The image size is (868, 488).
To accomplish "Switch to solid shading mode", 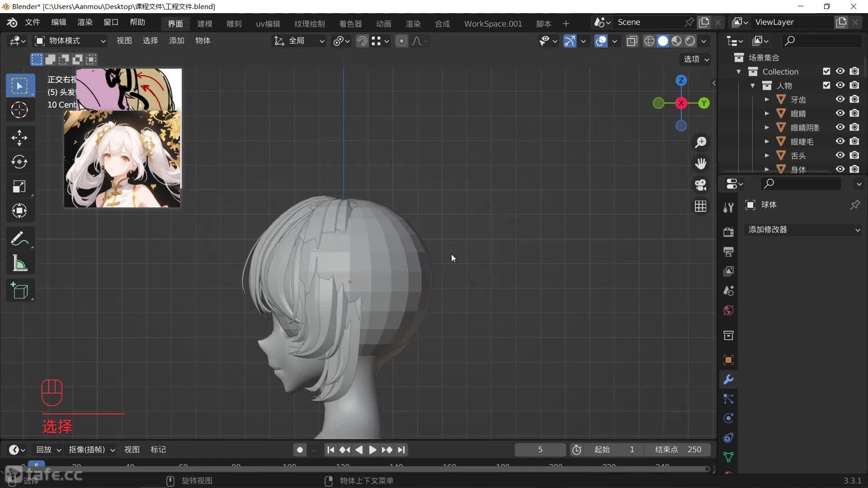I will [x=663, y=41].
